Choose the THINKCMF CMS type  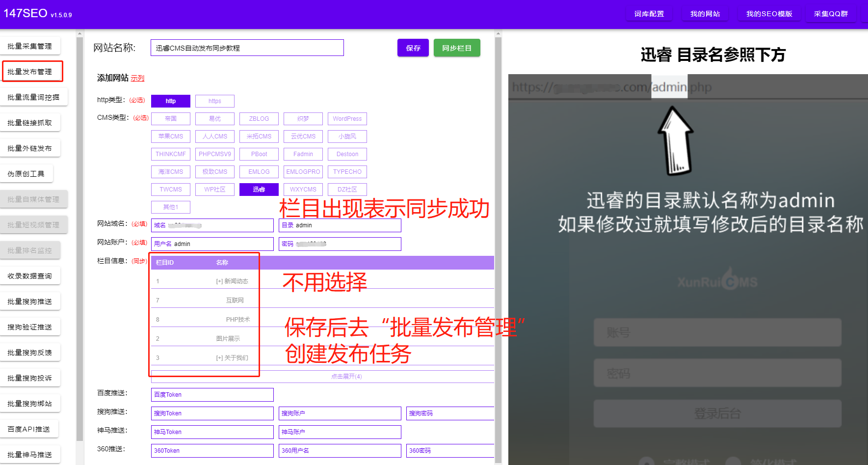point(170,154)
